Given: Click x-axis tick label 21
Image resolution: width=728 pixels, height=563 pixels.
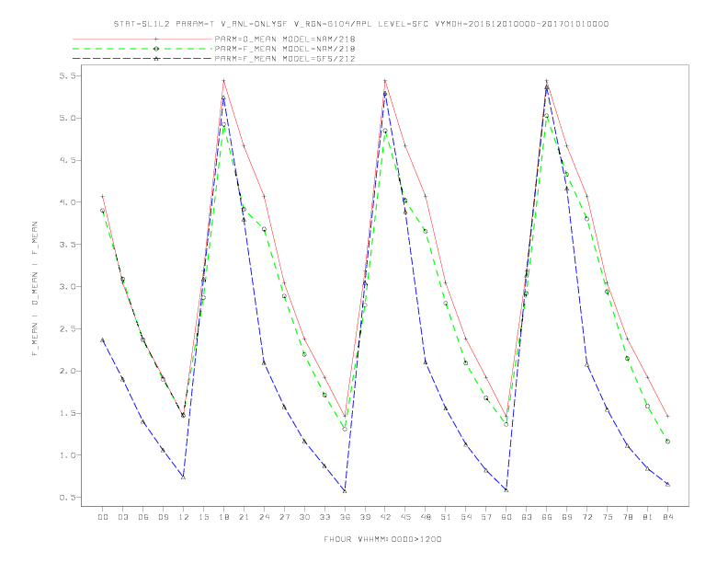Looking at the screenshot, I should click(244, 517).
